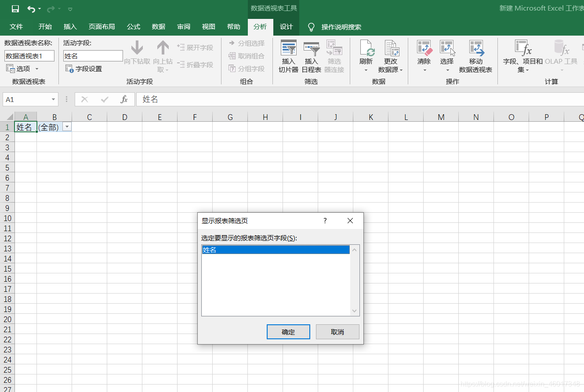Click 分组字段 in ribbon
Screen dimensions: 584x392
(247, 69)
